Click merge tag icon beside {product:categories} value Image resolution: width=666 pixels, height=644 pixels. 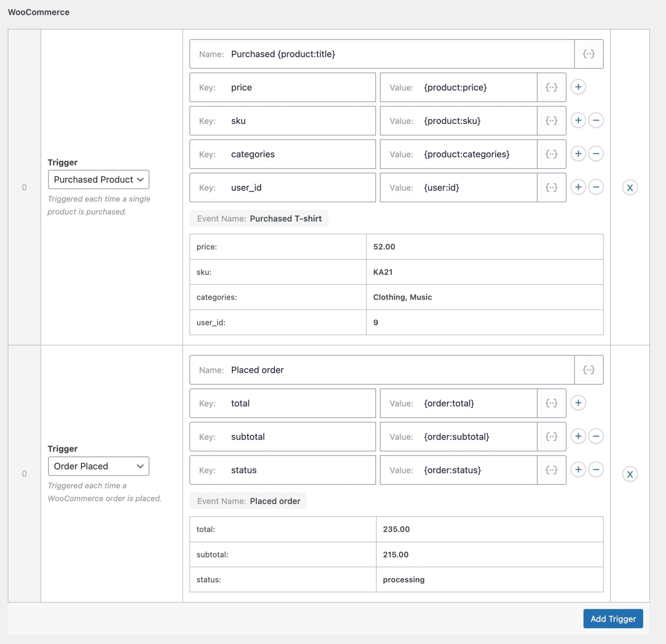point(551,154)
